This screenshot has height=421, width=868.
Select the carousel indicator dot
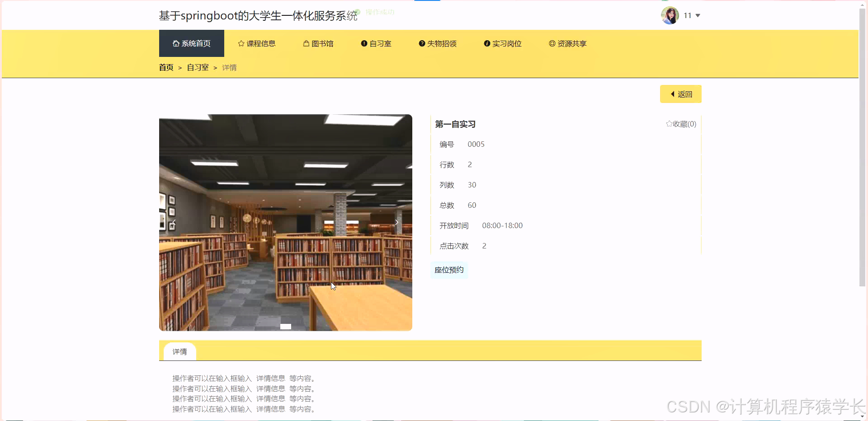pyautogui.click(x=285, y=327)
